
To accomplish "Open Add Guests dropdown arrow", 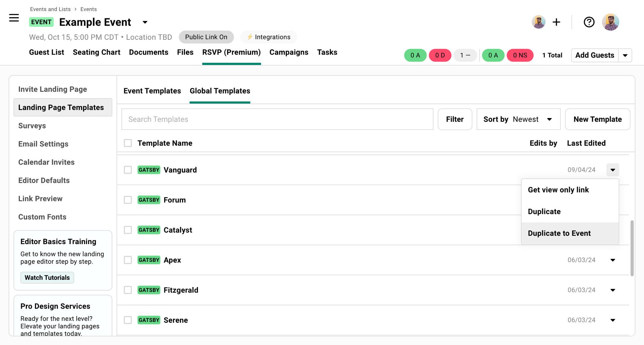I will click(x=625, y=55).
